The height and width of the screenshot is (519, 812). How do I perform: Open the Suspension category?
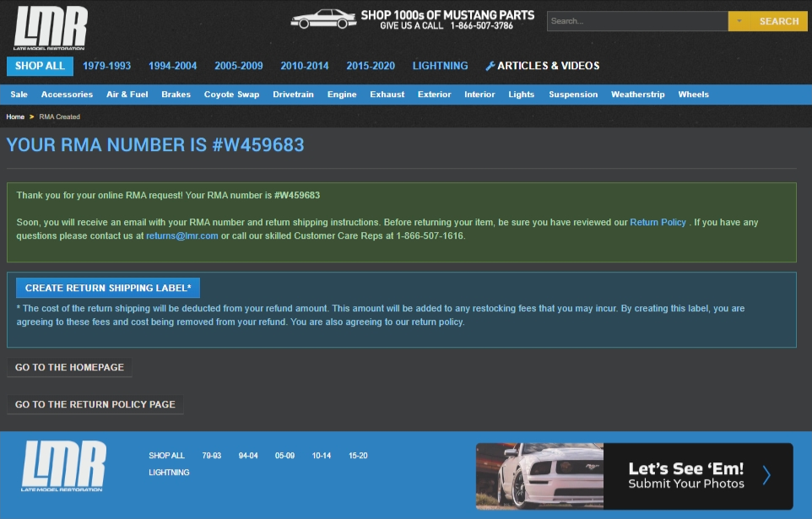(572, 94)
